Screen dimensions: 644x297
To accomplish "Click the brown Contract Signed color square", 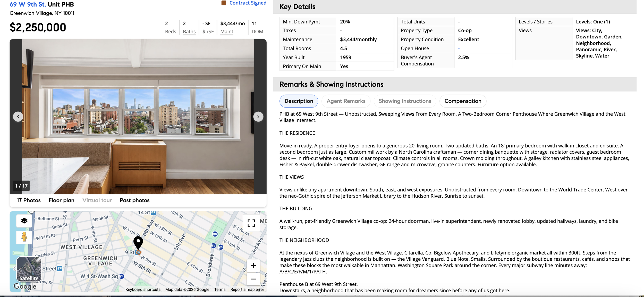I will tap(224, 3).
